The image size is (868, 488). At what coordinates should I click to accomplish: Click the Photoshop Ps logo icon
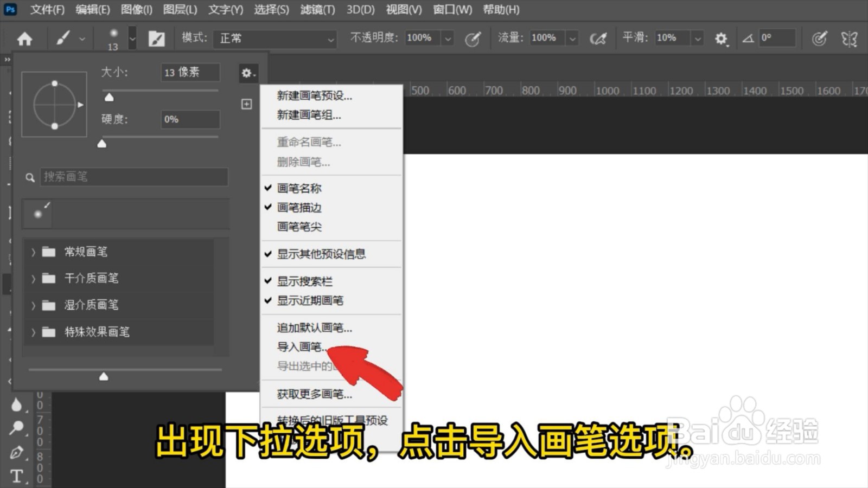10,9
